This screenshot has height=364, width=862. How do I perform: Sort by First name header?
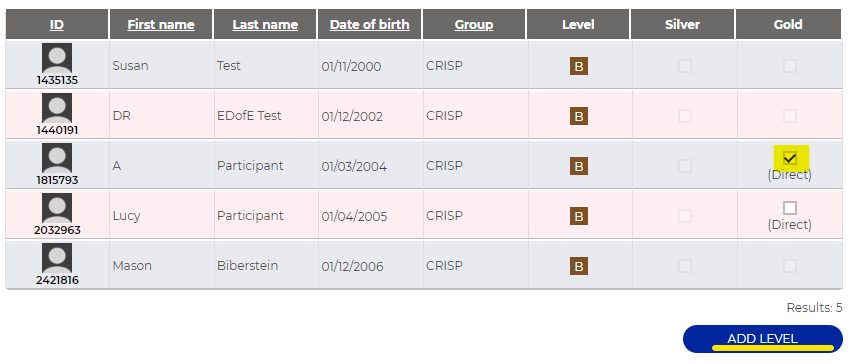coord(161,25)
